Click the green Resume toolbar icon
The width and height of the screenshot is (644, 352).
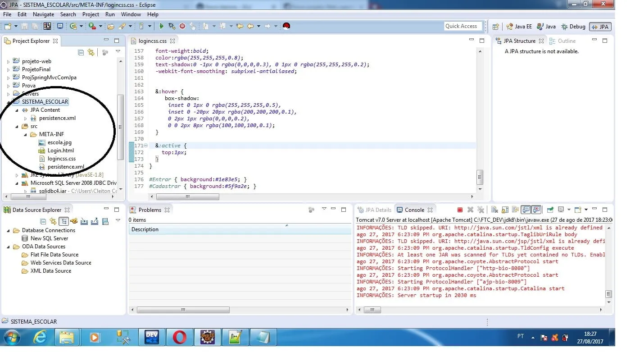click(161, 26)
